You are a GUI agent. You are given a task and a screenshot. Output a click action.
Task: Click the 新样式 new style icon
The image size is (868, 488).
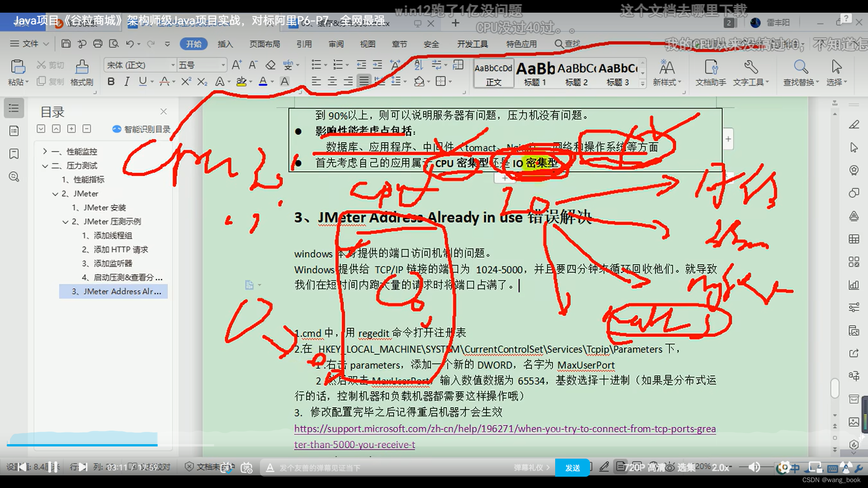667,67
